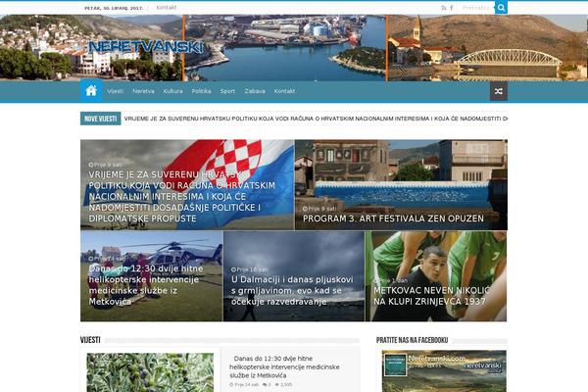Click the random article shuffle icon

coord(499,91)
